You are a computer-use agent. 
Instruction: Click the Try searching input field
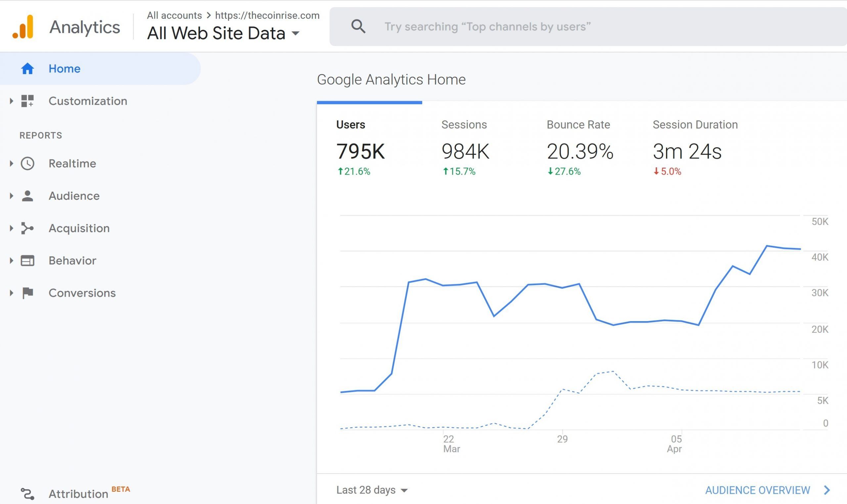578,26
